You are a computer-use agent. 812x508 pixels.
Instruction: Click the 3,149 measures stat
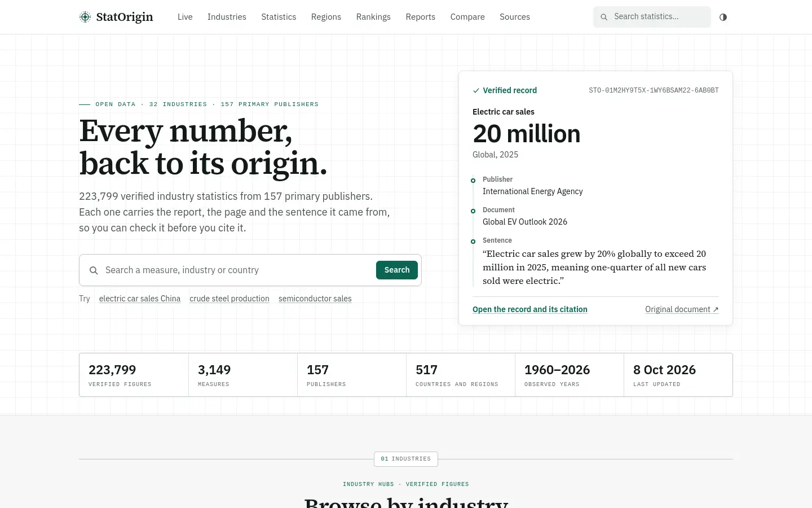pyautogui.click(x=243, y=375)
